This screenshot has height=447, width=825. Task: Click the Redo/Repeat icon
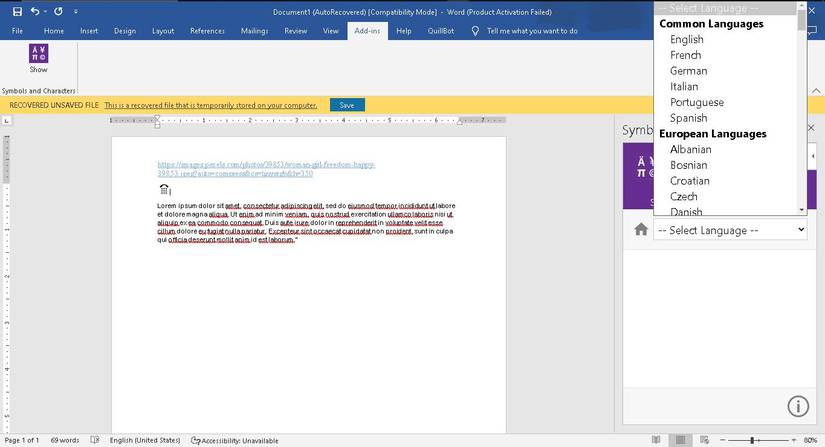(58, 11)
